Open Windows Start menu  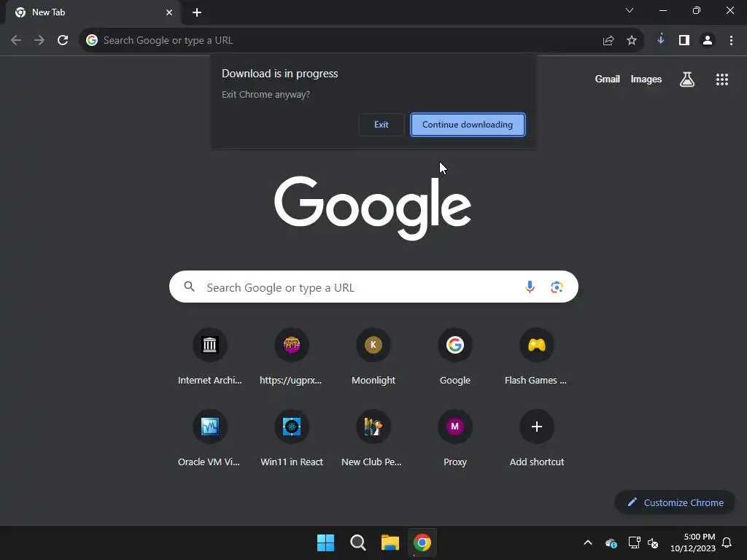[326, 542]
